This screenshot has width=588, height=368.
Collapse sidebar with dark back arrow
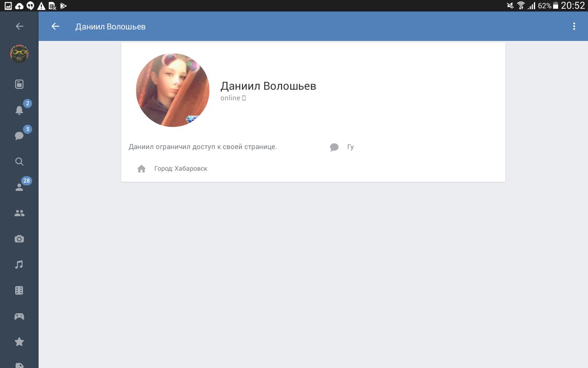(19, 26)
